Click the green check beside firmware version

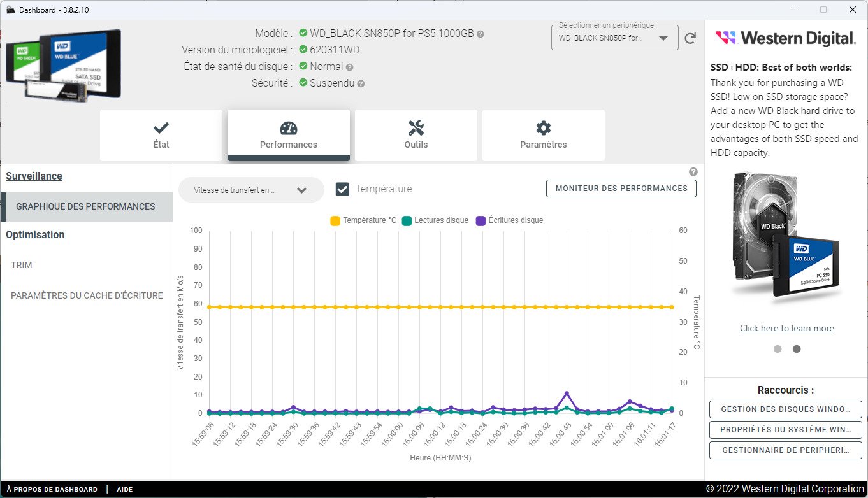coord(303,50)
